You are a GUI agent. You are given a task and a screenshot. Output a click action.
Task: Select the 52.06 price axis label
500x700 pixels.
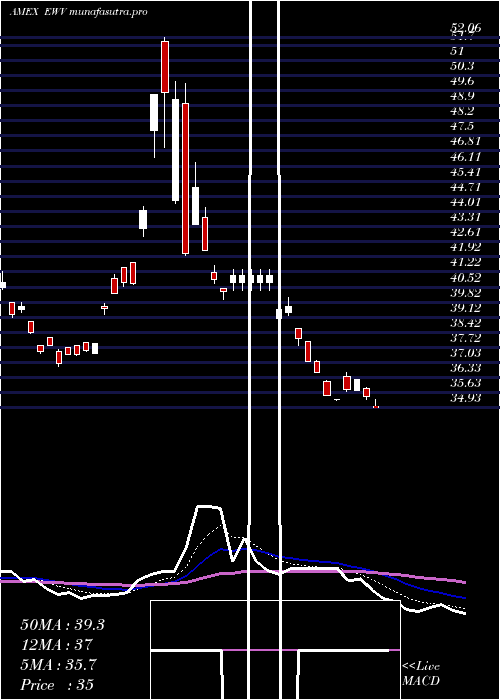pos(465,28)
